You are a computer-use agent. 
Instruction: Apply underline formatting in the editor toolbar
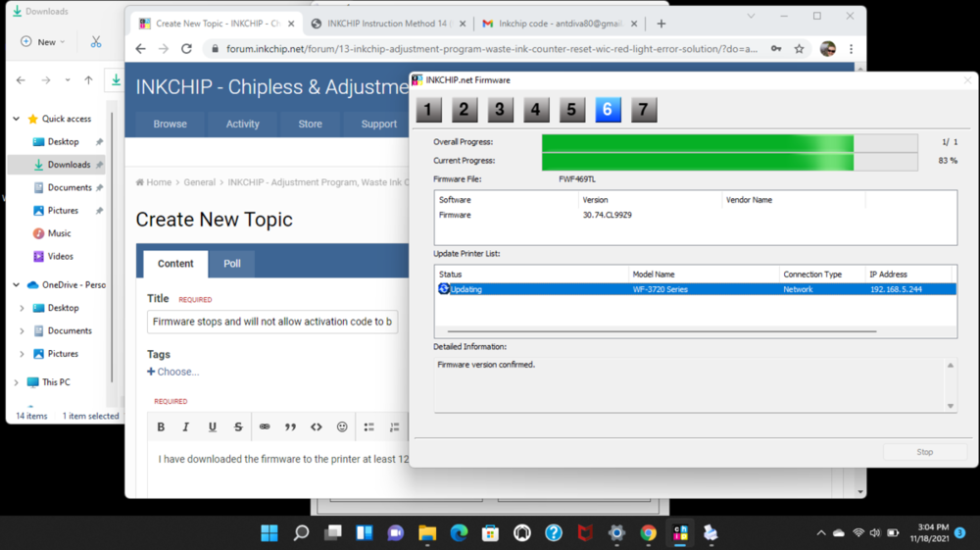click(x=212, y=427)
